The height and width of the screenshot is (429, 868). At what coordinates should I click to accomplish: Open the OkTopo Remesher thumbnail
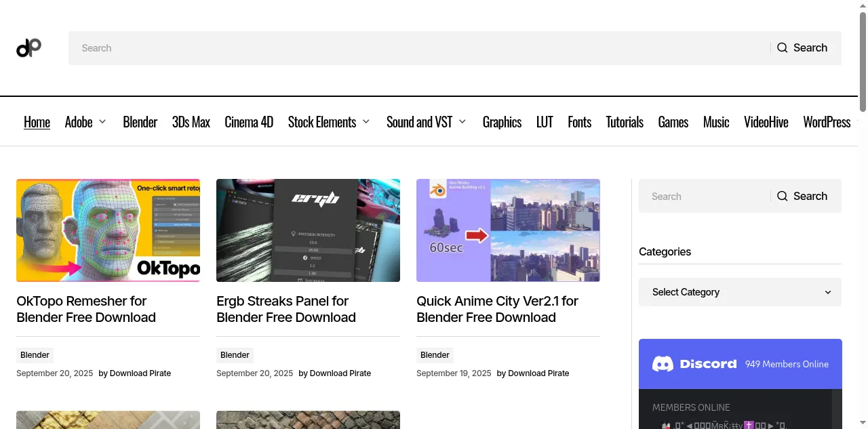point(108,230)
